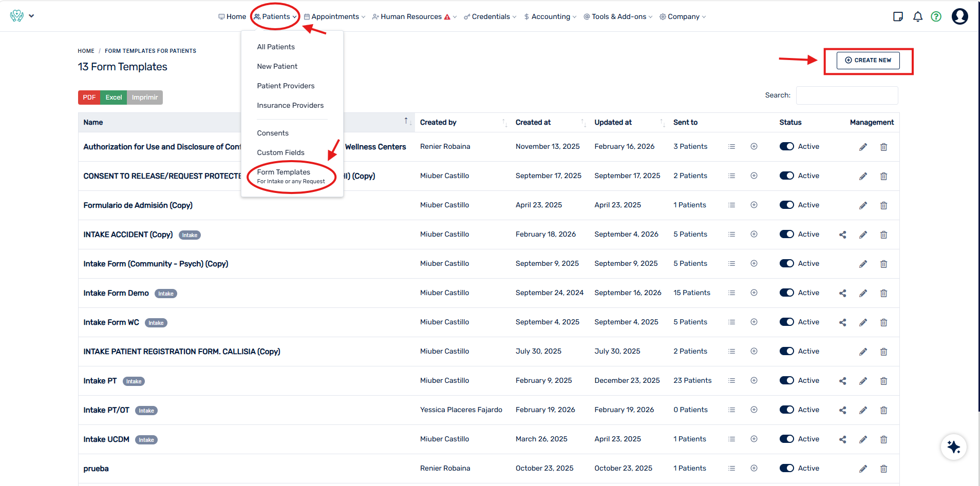The image size is (980, 486).
Task: Choose New Patient from Patients menu
Action: (277, 66)
